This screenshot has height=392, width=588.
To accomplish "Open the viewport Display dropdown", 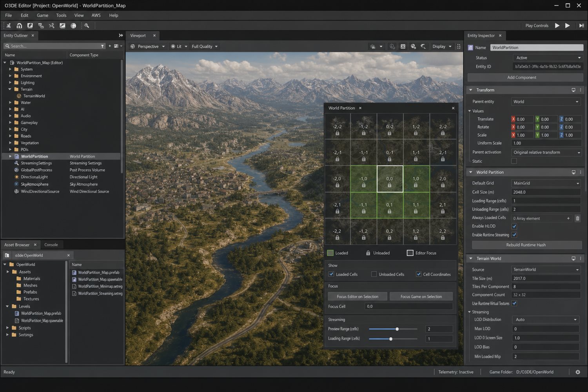I will pos(442,46).
